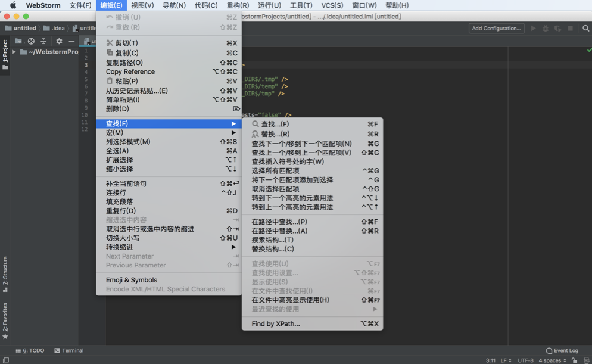Click the Run play icon in the toolbar
The image size is (592, 364).
533,29
